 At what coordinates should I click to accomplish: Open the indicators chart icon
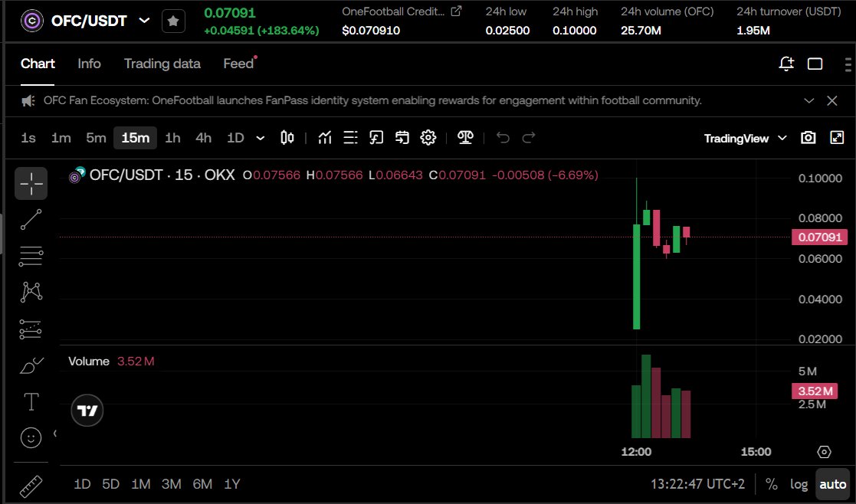(325, 138)
